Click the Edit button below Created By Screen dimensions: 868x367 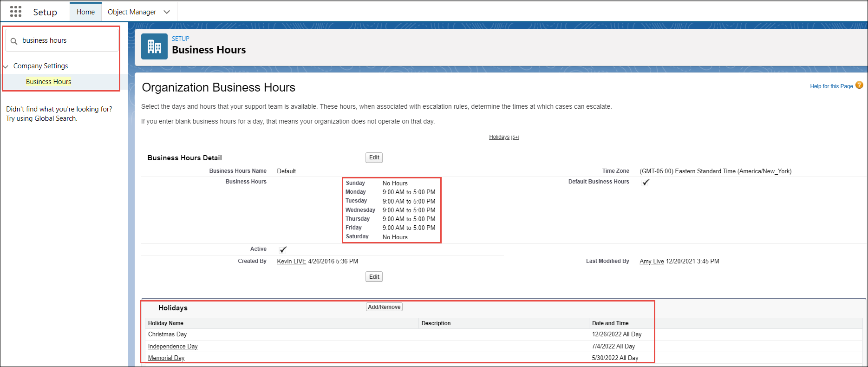pyautogui.click(x=374, y=277)
